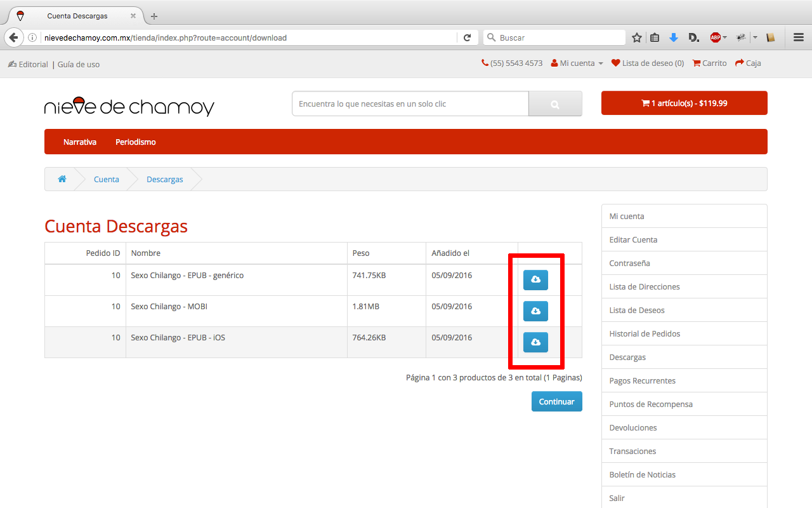Focus the store search field
This screenshot has width=812, height=508.
[x=410, y=104]
